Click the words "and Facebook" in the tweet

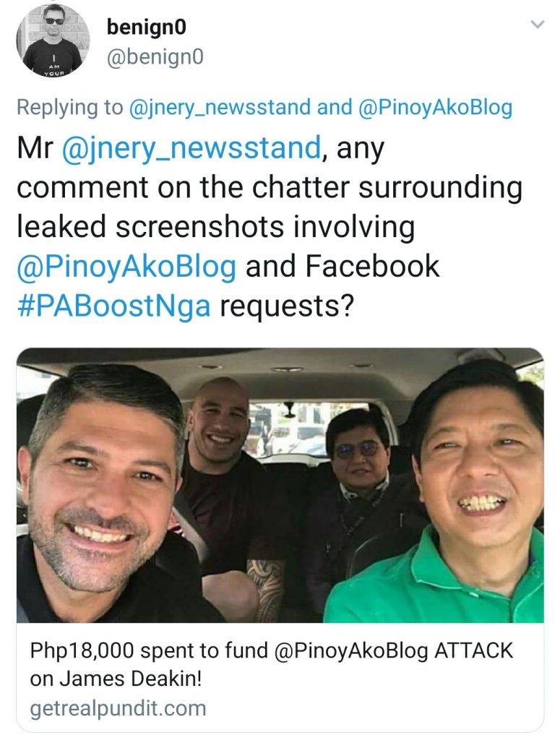pyautogui.click(x=343, y=266)
